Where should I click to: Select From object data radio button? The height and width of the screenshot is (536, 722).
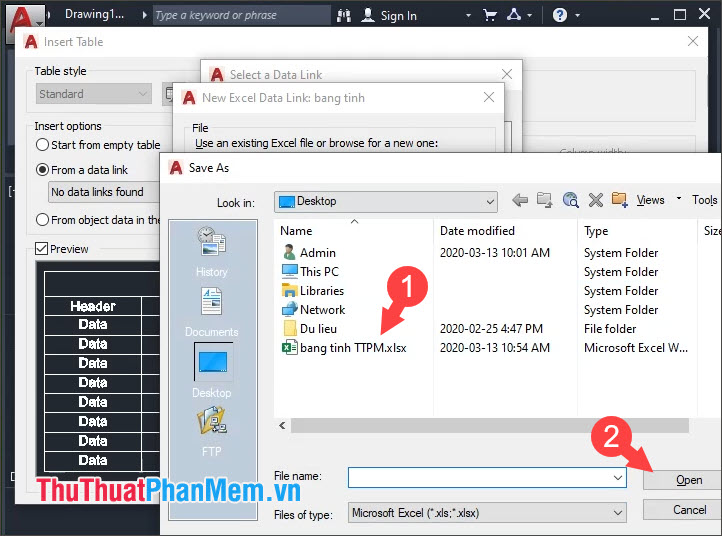point(42,220)
